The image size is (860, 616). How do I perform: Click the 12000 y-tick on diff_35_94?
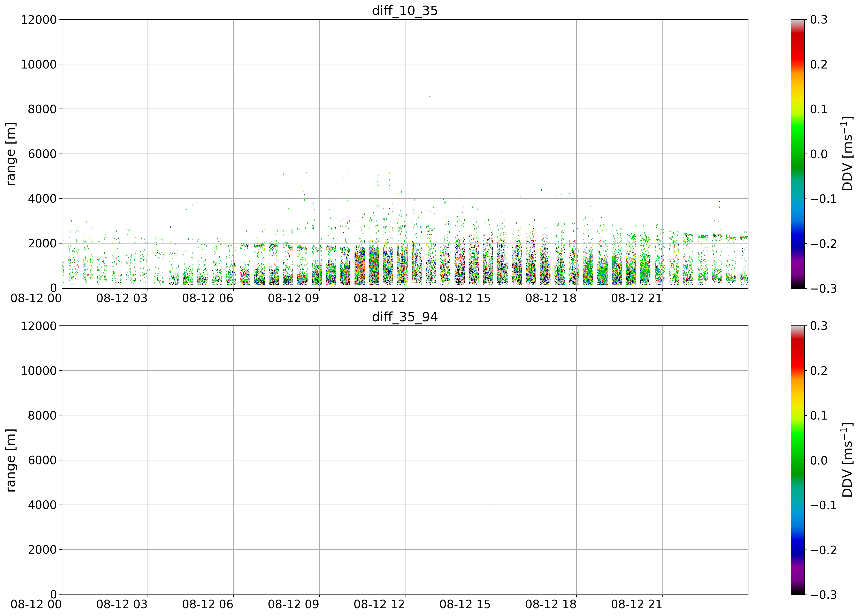[39, 326]
